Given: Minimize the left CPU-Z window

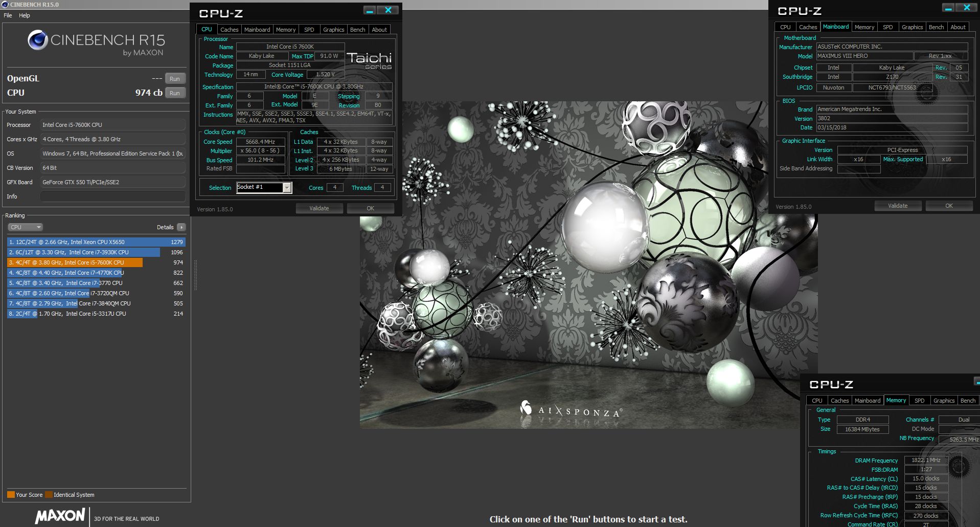Looking at the screenshot, I should [370, 10].
